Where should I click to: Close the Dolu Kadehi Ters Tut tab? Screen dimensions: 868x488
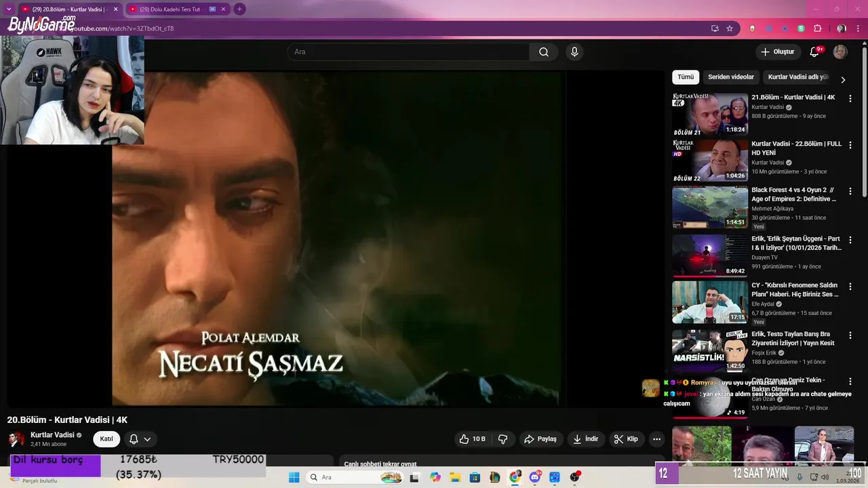(223, 9)
